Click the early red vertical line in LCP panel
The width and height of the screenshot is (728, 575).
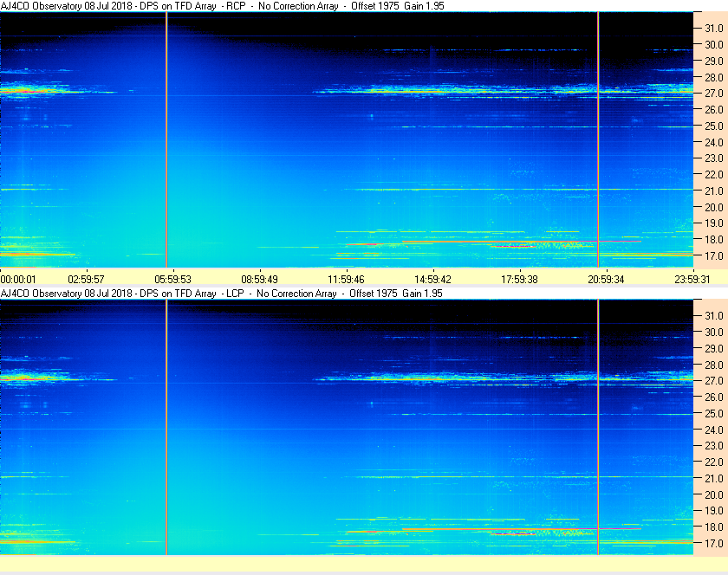pos(166,427)
